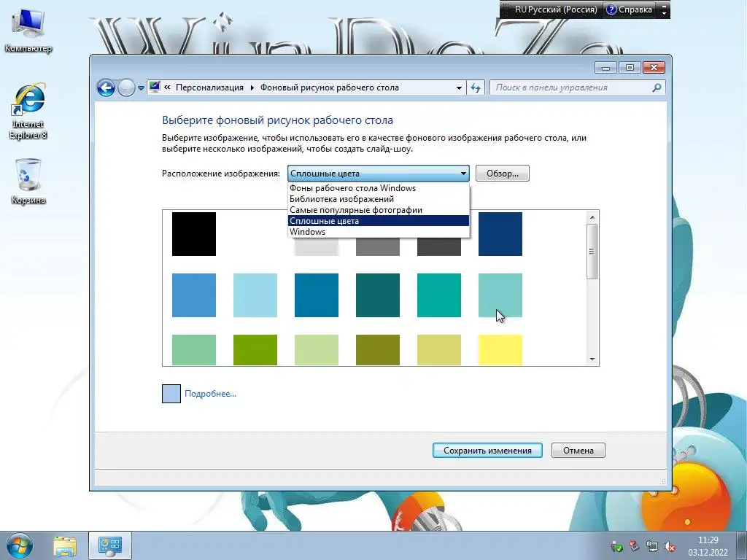This screenshot has width=747, height=560.
Task: Choose the dark navy blue swatch
Action: [x=500, y=234]
